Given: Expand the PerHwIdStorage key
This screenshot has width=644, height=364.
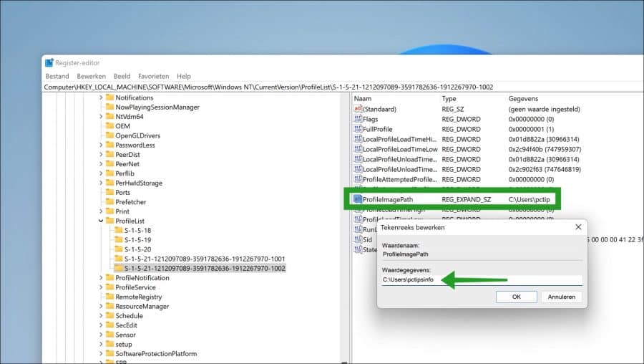Looking at the screenshot, I should coord(101,183).
